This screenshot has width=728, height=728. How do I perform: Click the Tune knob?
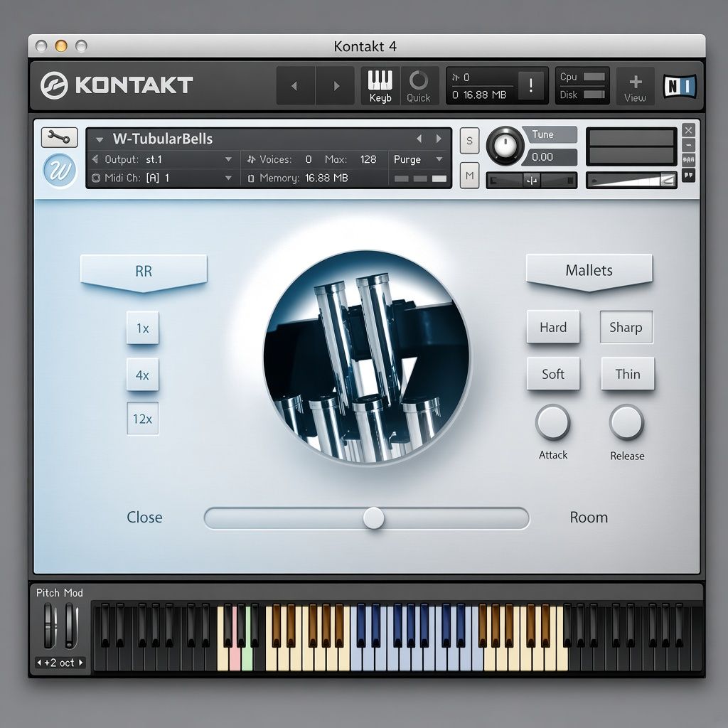point(505,145)
